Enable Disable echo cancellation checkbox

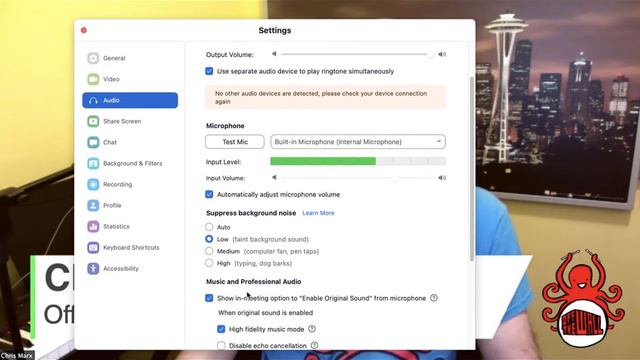(x=221, y=346)
